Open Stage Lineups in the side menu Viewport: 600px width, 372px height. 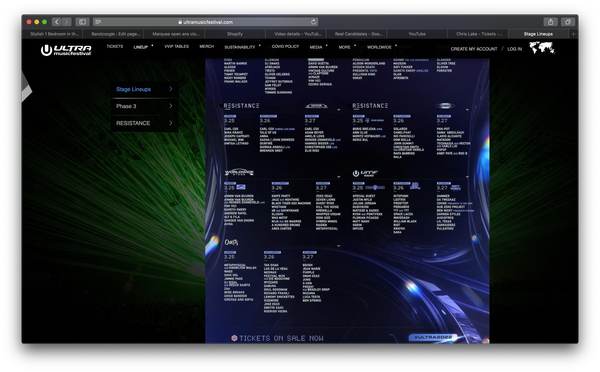point(145,89)
